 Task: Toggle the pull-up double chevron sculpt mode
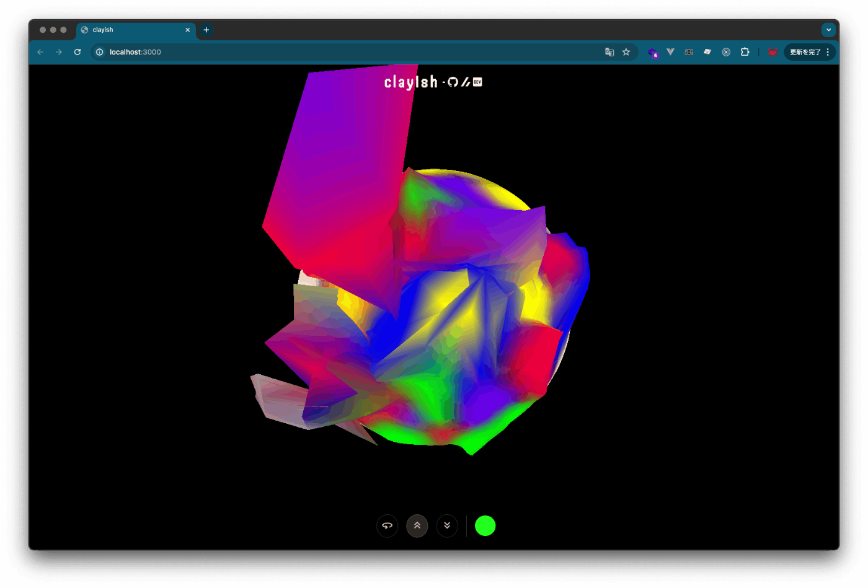pos(417,526)
